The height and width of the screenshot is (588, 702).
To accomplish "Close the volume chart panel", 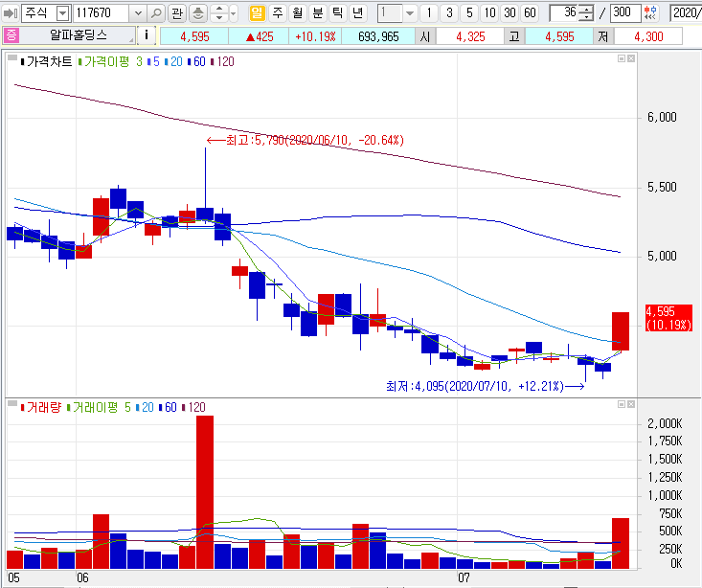I will pos(631,404).
